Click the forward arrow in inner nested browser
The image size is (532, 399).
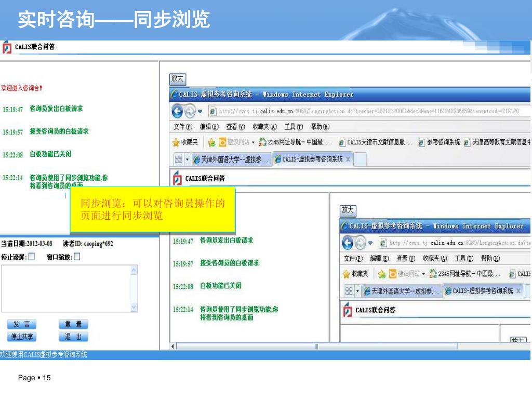point(361,243)
